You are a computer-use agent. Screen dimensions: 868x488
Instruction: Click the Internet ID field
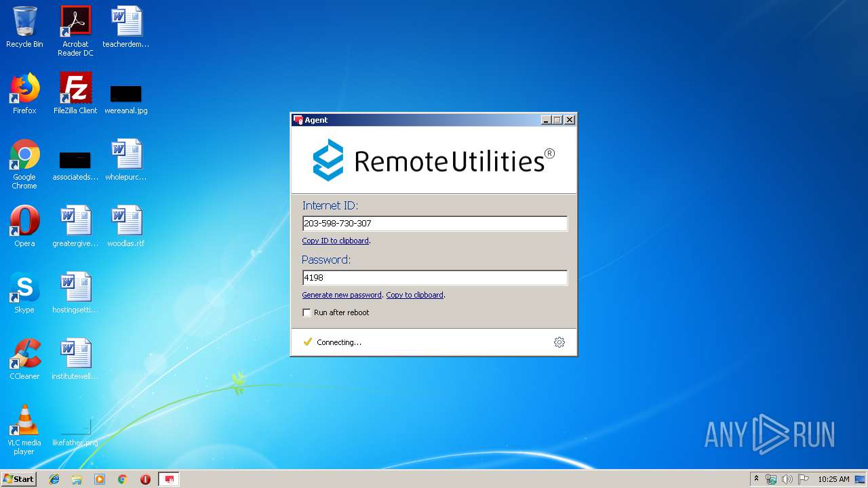pos(435,224)
